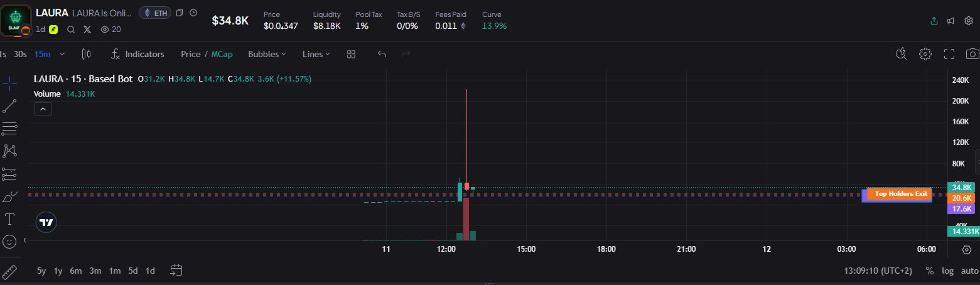Viewport: 980px width, 285px height.
Task: Click the yellow-green pencil badge icon
Action: pyautogui.click(x=53, y=29)
